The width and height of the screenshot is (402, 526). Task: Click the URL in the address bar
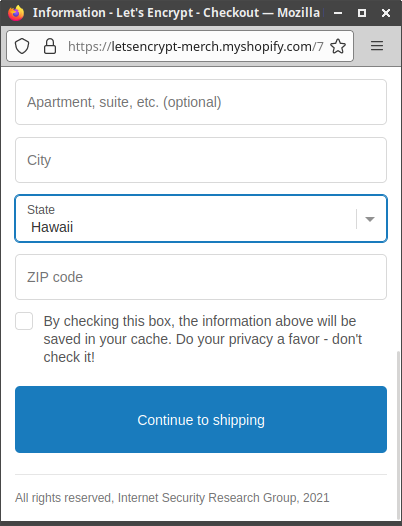coord(195,46)
